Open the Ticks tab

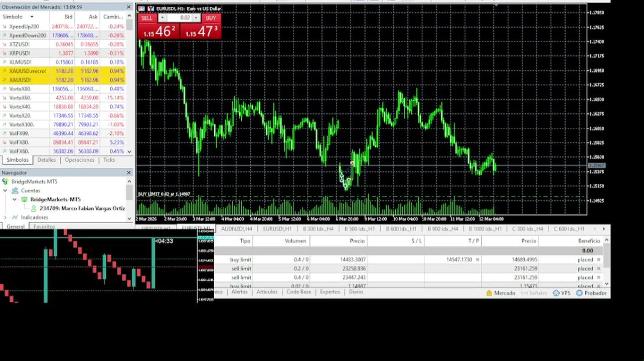(x=109, y=160)
